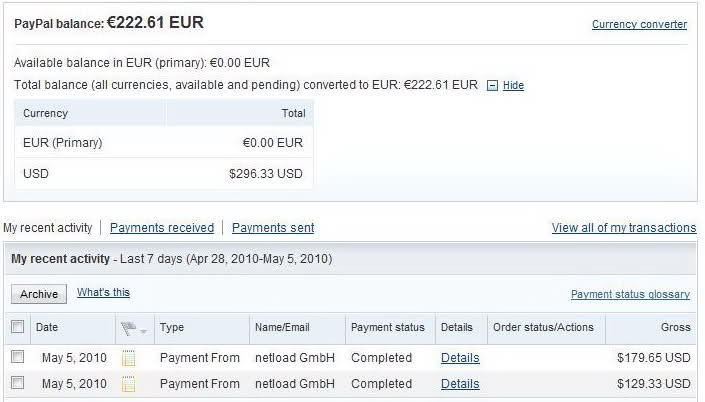Click the What's this link beside Archive
This screenshot has height=402, width=705.
coord(103,292)
